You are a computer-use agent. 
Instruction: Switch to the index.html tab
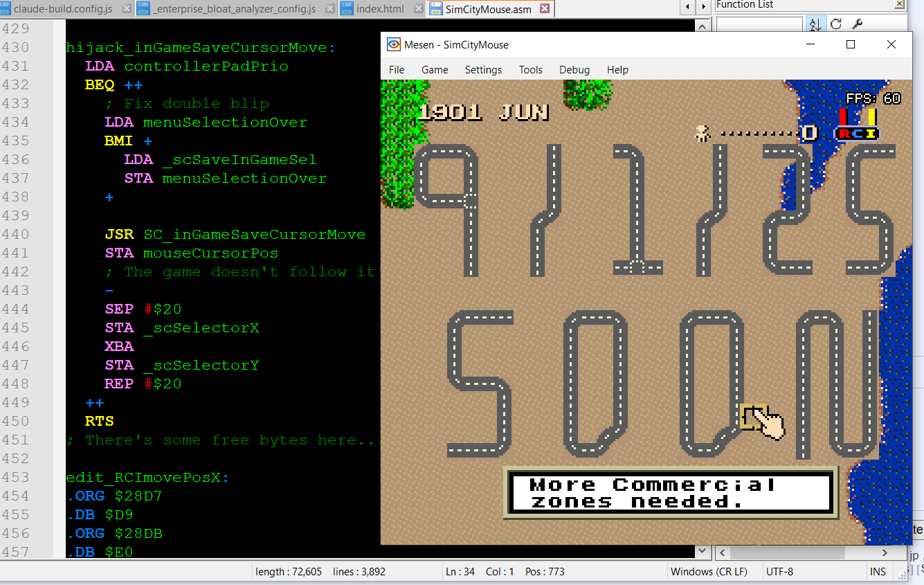[381, 9]
